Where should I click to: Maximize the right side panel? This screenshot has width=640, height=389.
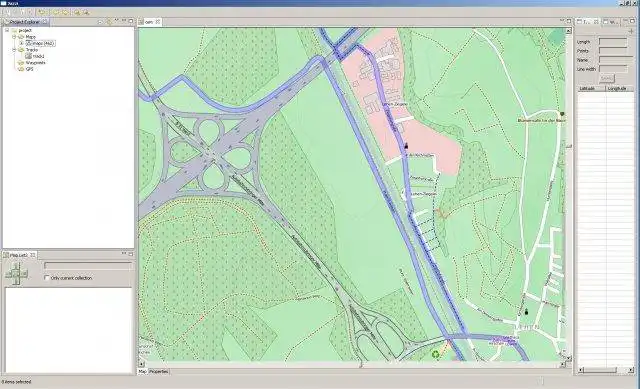(x=633, y=20)
